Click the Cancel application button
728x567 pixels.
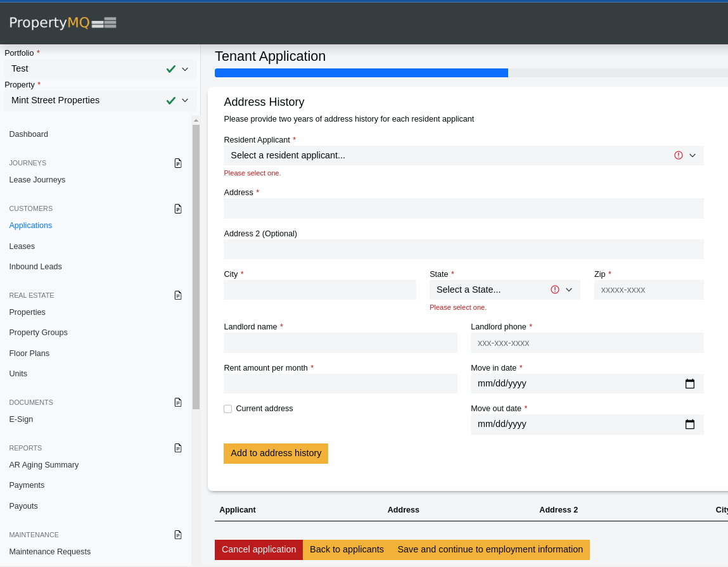tap(259, 550)
